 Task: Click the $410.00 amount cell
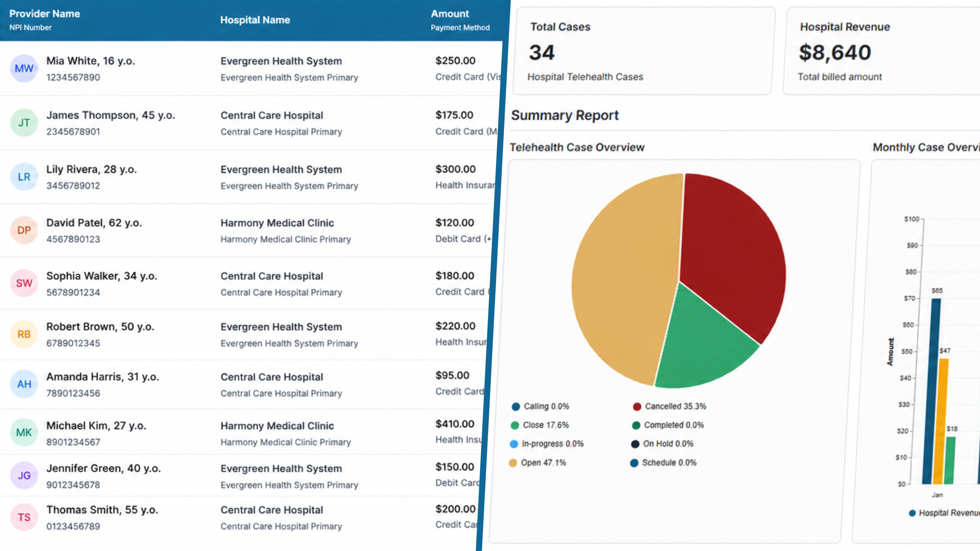455,424
